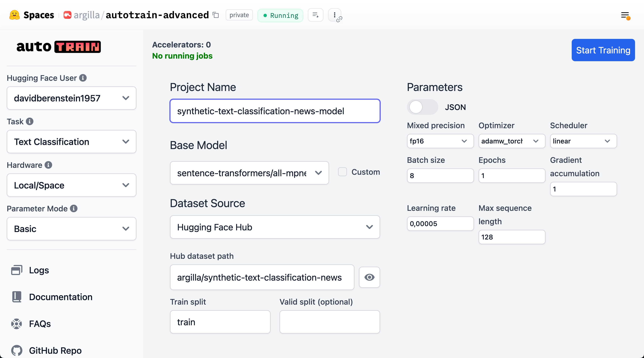Enable the Custom base model checkbox
Viewport: 644px width, 358px height.
coord(342,172)
